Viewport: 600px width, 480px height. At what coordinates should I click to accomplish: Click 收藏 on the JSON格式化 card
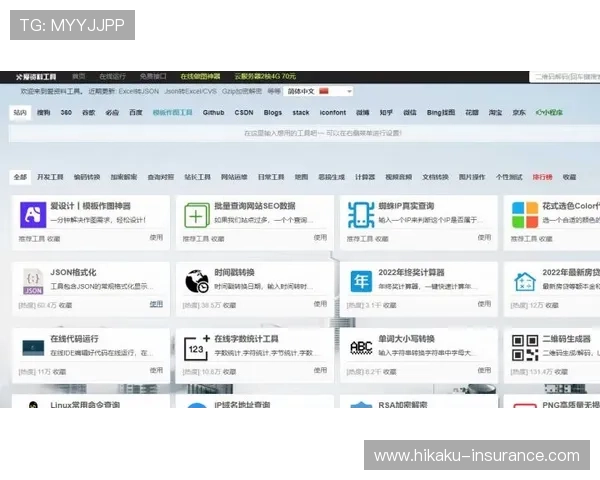65,305
